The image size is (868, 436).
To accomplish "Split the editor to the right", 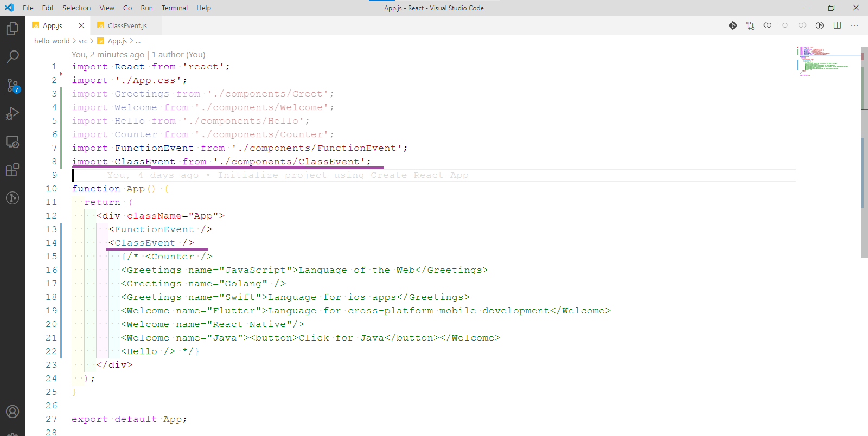I will pos(837,25).
